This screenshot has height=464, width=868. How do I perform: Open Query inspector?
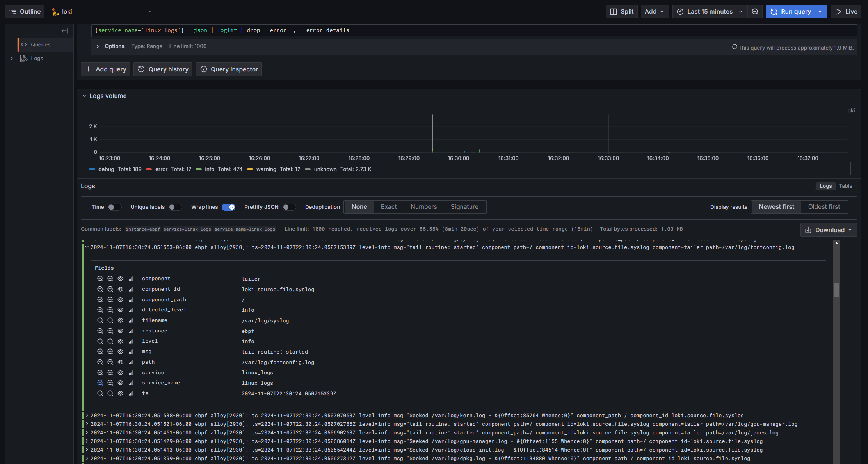click(229, 69)
